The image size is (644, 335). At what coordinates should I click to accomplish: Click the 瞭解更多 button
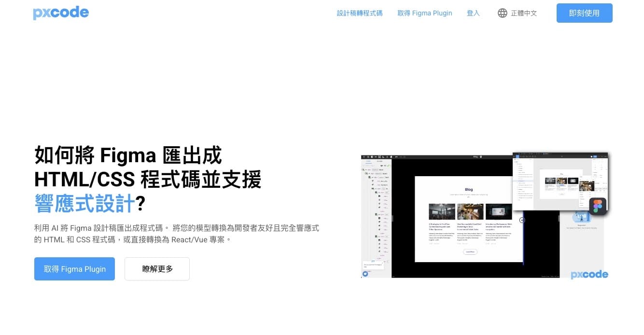[157, 269]
